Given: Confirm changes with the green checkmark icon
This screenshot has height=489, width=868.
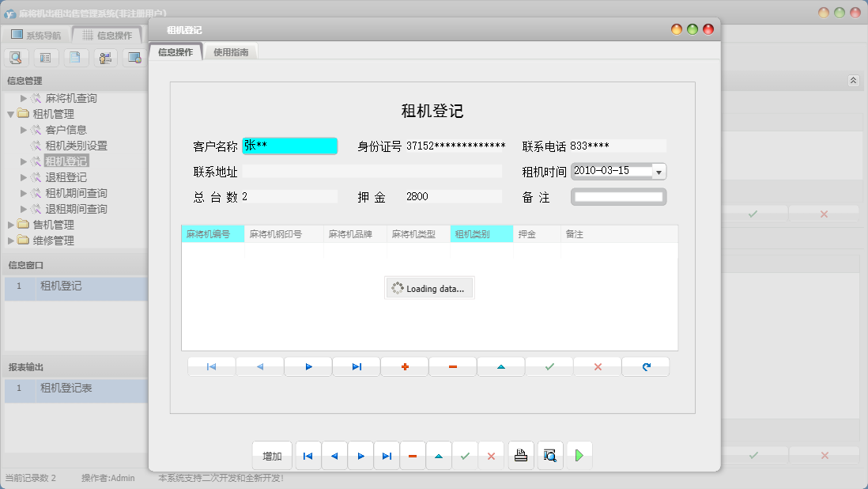Looking at the screenshot, I should point(549,366).
